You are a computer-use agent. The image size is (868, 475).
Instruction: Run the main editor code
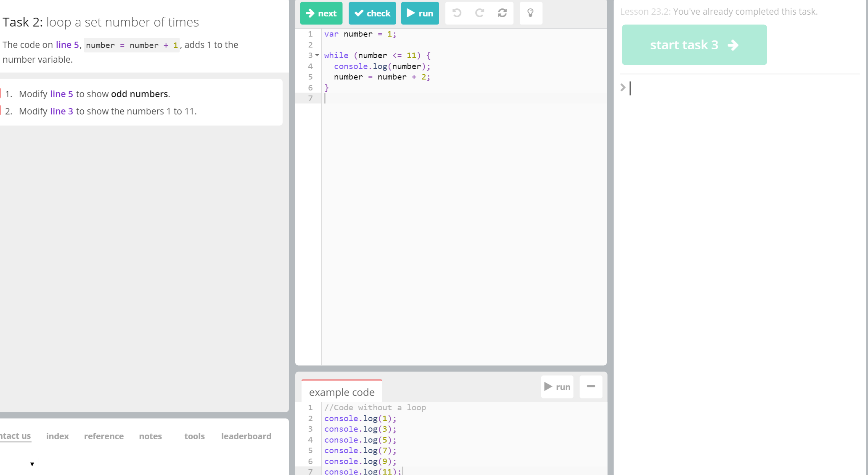coord(420,13)
